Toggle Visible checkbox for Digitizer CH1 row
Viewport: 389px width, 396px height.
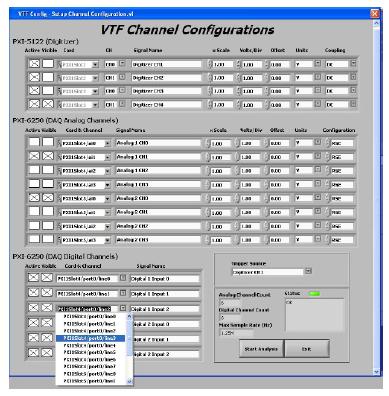pyautogui.click(x=48, y=64)
